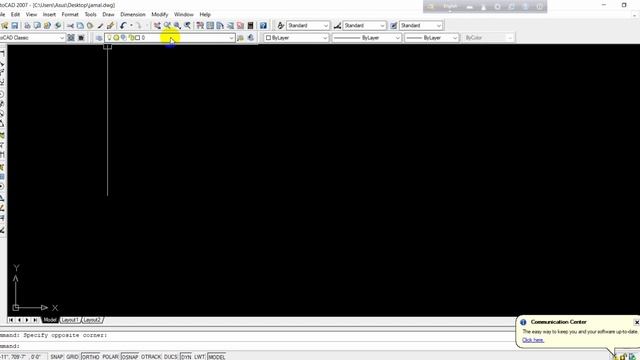Viewport: 640px width, 360px height.
Task: Open the Dimension Style manager icon
Action: pyautogui.click(x=337, y=25)
